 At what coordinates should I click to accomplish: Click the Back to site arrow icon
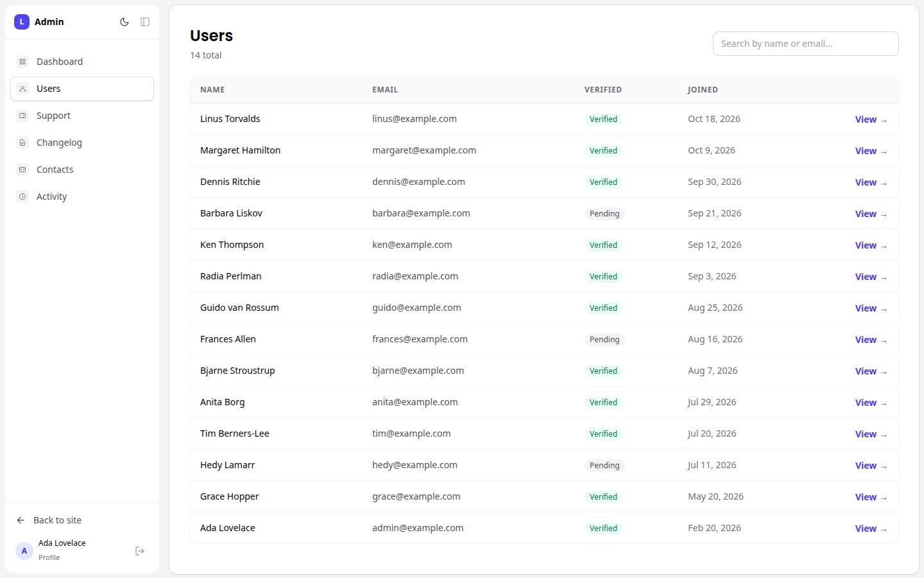(x=21, y=520)
